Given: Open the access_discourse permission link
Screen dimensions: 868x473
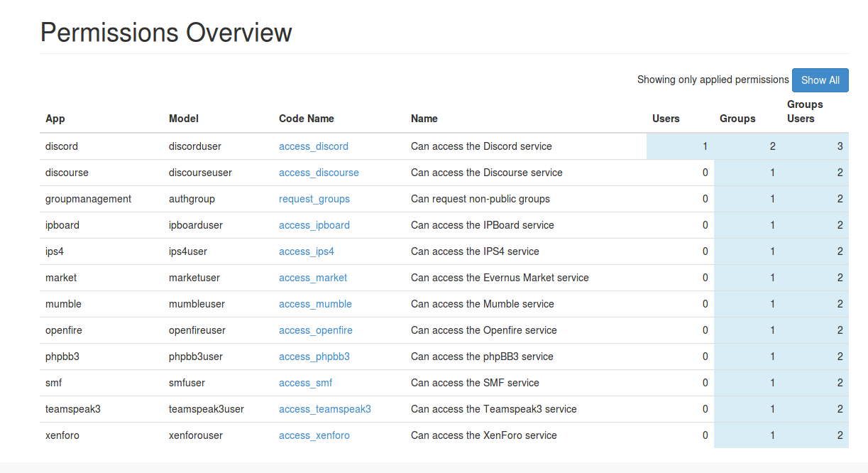Looking at the screenshot, I should [x=319, y=173].
